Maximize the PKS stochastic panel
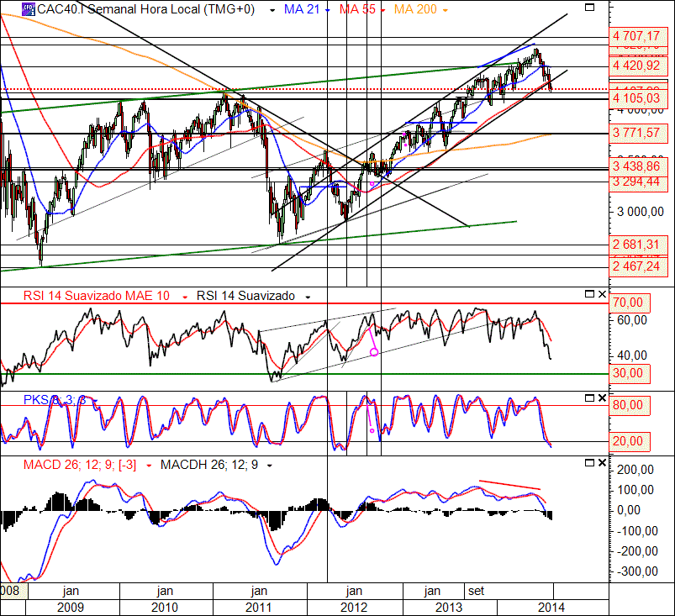The width and height of the screenshot is (675, 616). click(x=590, y=398)
